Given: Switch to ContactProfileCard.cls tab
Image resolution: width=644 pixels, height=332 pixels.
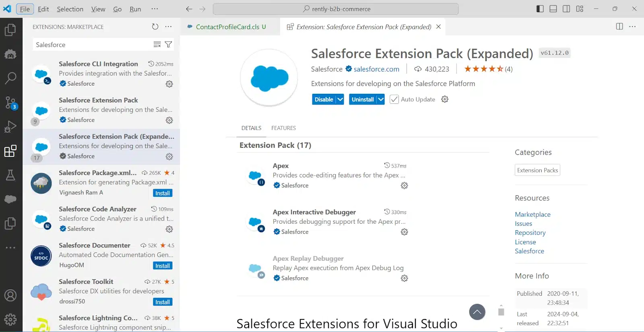Looking at the screenshot, I should point(230,27).
